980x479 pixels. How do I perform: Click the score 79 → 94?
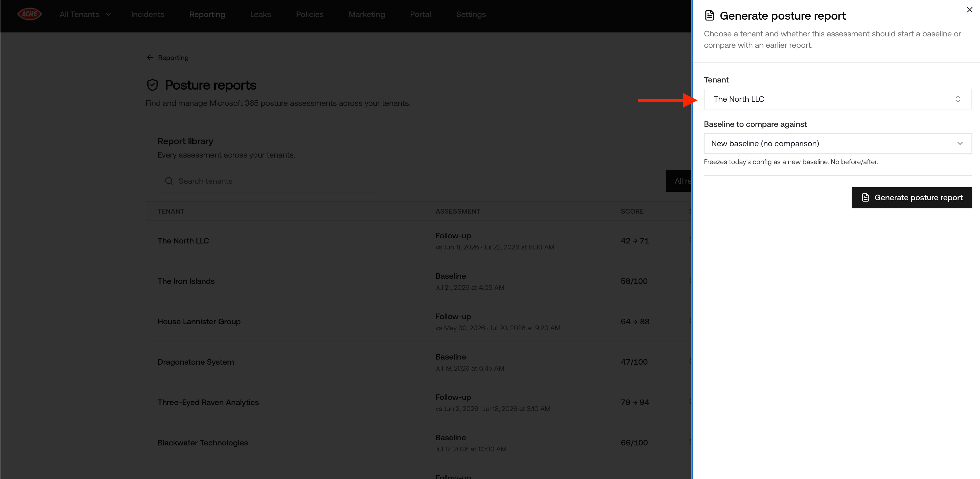(x=635, y=402)
